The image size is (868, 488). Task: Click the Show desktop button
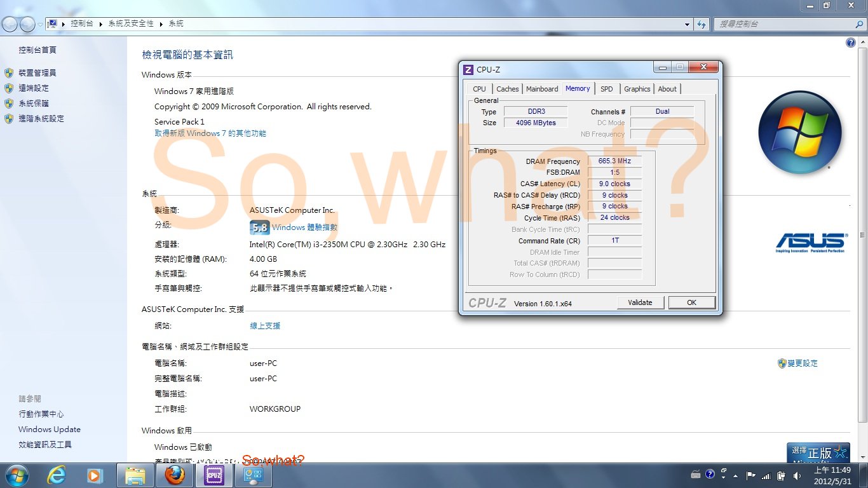point(864,475)
